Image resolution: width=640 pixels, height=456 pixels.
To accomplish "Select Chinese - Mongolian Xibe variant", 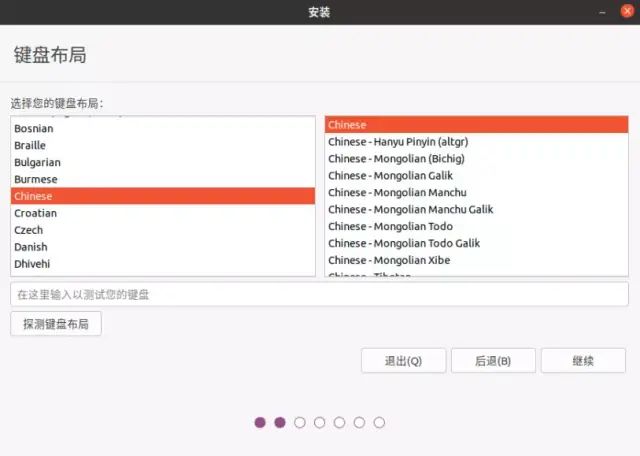I will point(389,260).
